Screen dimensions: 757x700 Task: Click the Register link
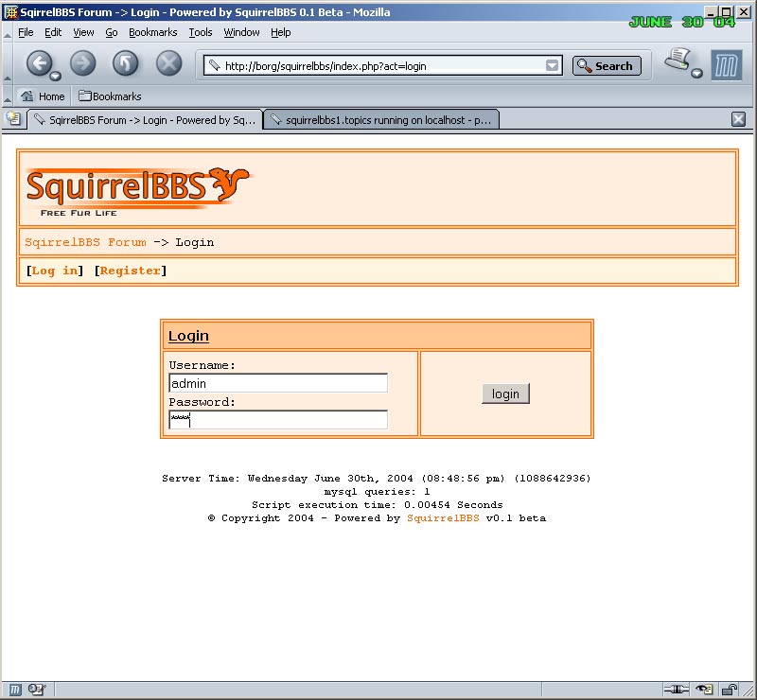131,271
